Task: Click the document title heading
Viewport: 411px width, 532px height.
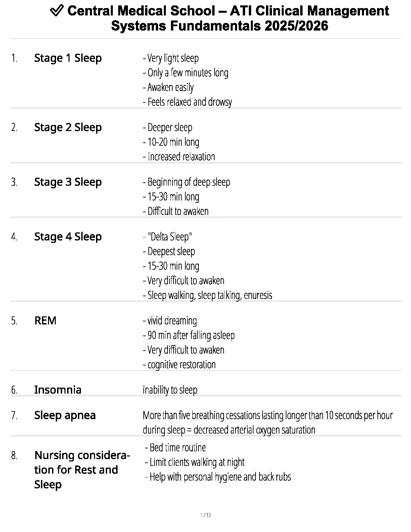Action: pyautogui.click(x=220, y=18)
